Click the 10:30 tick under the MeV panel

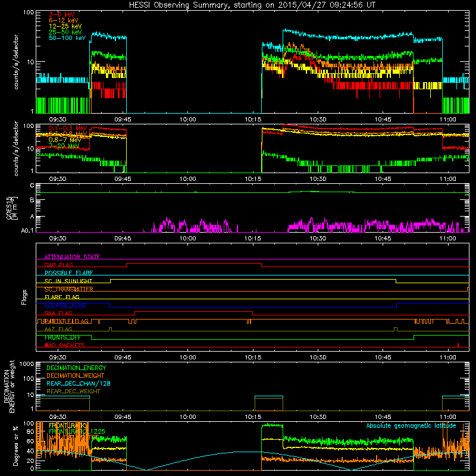pos(318,179)
